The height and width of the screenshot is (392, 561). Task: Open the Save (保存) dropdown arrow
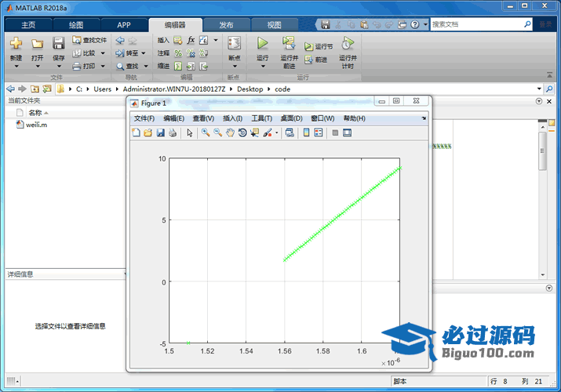[x=59, y=67]
